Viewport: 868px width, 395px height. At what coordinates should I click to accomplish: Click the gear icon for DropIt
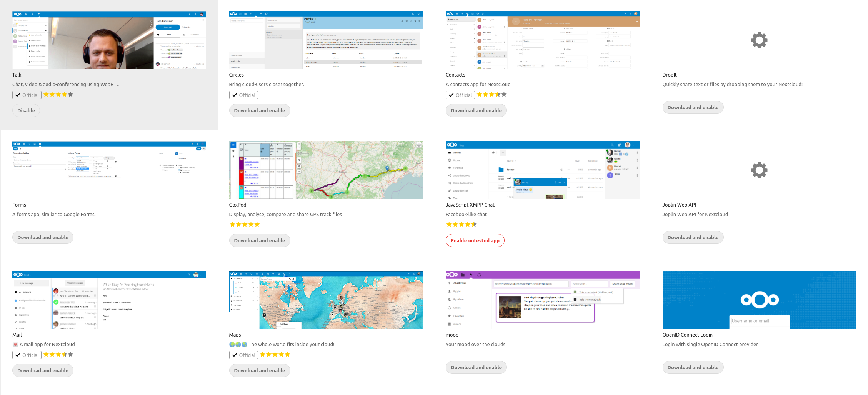[759, 40]
